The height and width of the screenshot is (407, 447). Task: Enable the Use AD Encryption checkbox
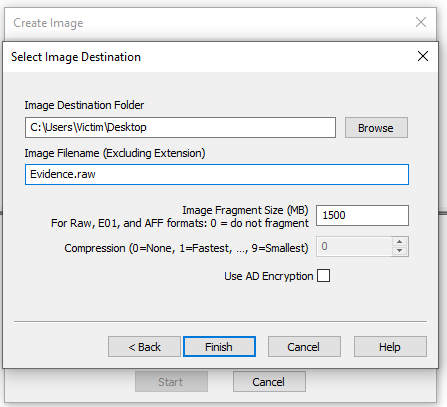point(323,276)
